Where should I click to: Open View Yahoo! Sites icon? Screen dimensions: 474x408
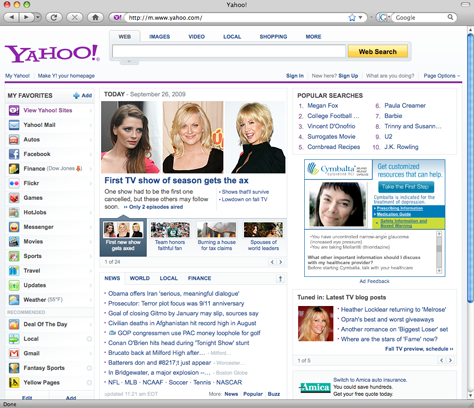[x=14, y=110]
